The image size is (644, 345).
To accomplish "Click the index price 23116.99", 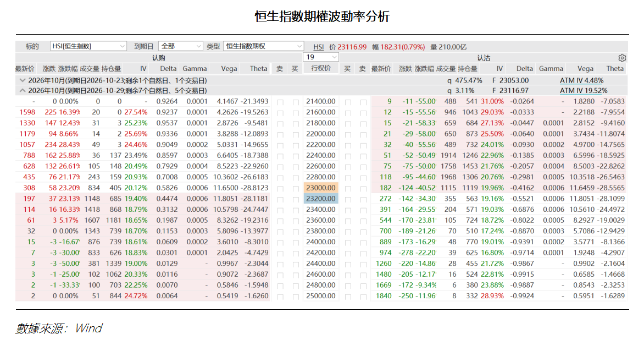I will click(352, 47).
